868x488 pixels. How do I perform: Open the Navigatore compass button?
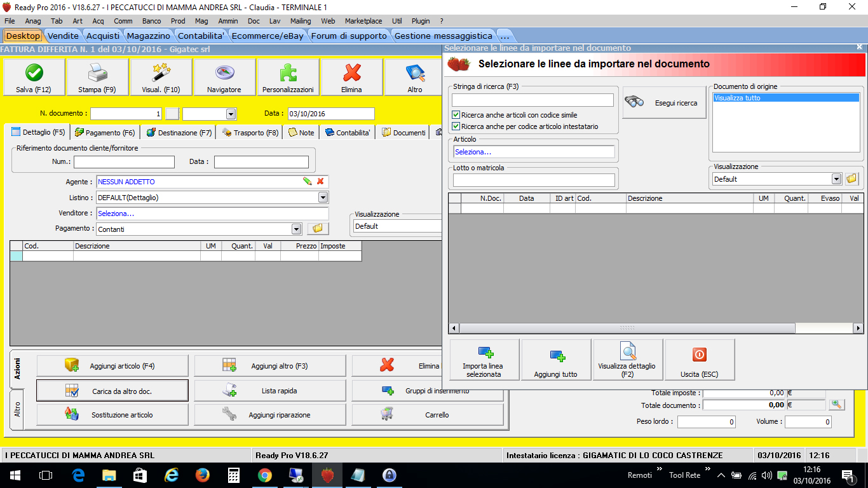point(224,77)
